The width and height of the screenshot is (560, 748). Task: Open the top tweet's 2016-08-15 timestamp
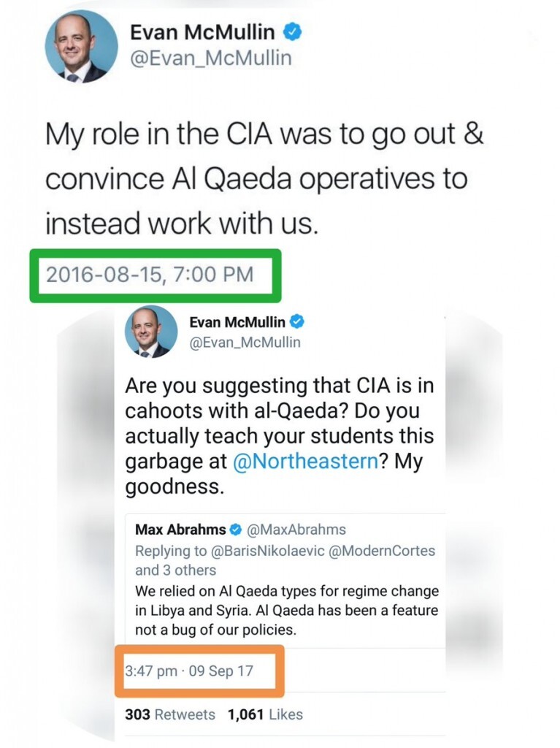coord(150,275)
